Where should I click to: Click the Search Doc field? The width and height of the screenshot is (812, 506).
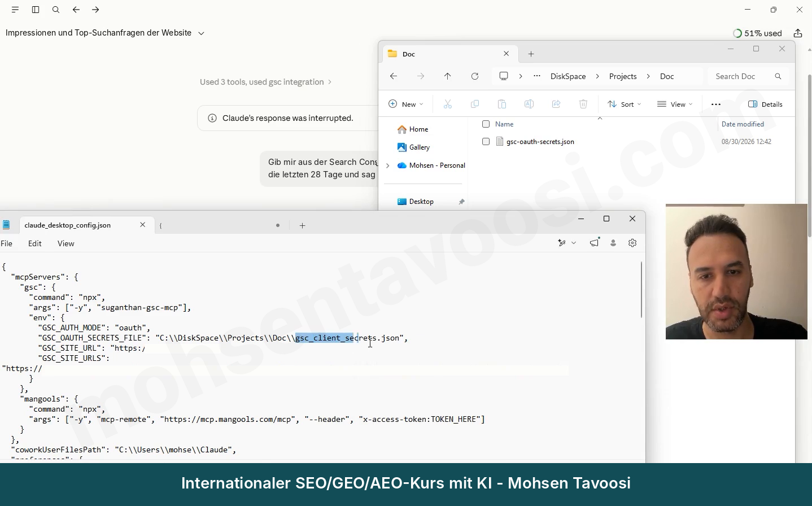click(x=748, y=76)
